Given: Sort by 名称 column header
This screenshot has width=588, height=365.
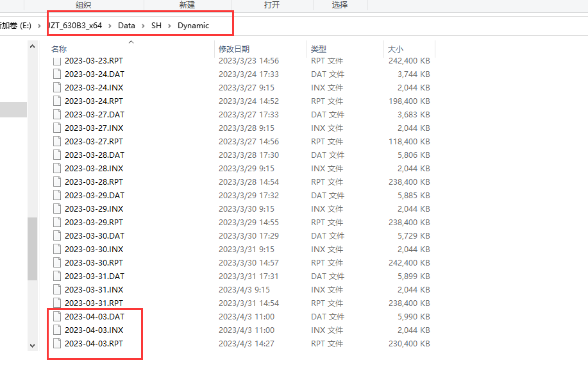Looking at the screenshot, I should point(59,49).
